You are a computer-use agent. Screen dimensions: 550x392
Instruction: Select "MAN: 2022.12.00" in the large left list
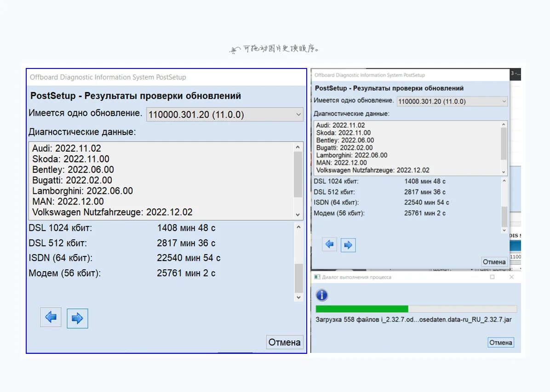pos(68,202)
